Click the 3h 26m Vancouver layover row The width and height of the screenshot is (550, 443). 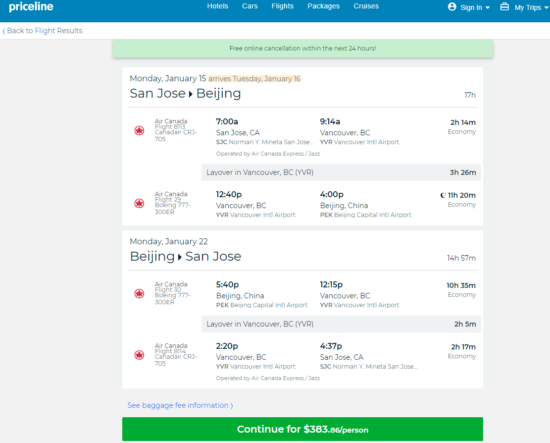(x=341, y=173)
